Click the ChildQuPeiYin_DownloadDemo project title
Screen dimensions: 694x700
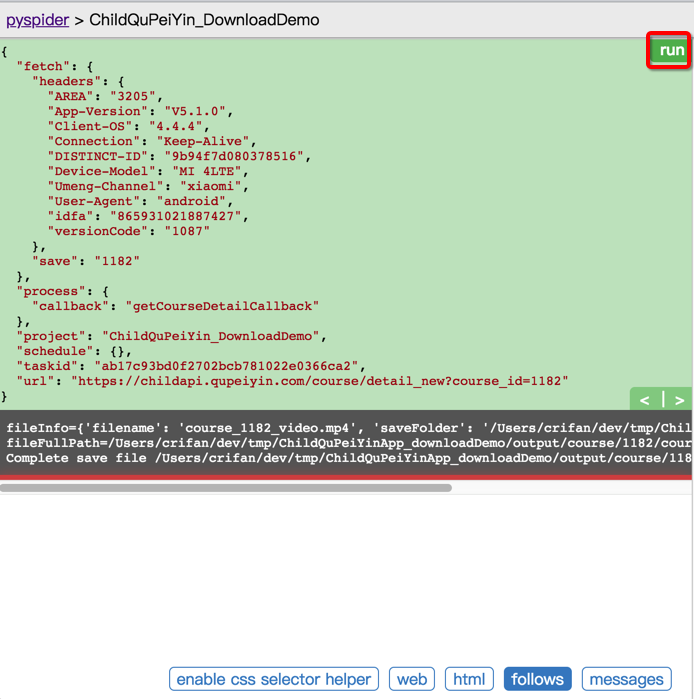(204, 20)
